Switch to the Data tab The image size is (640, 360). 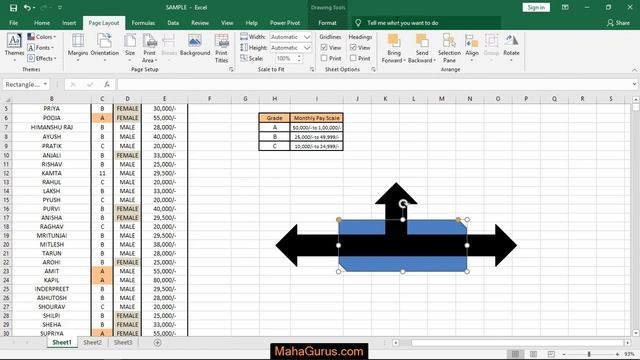coord(173,23)
